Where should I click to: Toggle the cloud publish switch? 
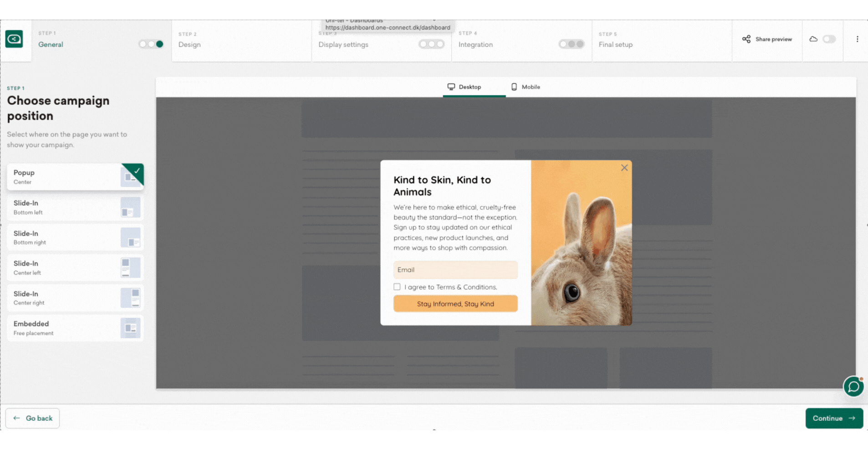tap(829, 39)
